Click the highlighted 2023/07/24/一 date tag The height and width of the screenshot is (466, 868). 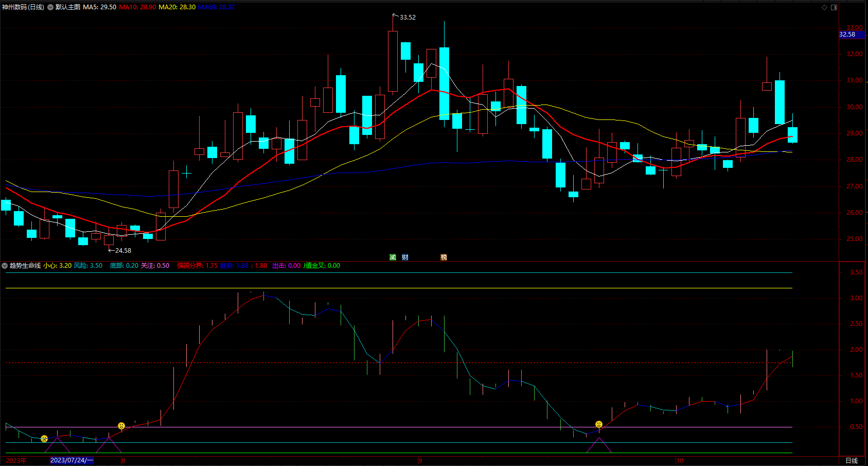[x=72, y=460]
